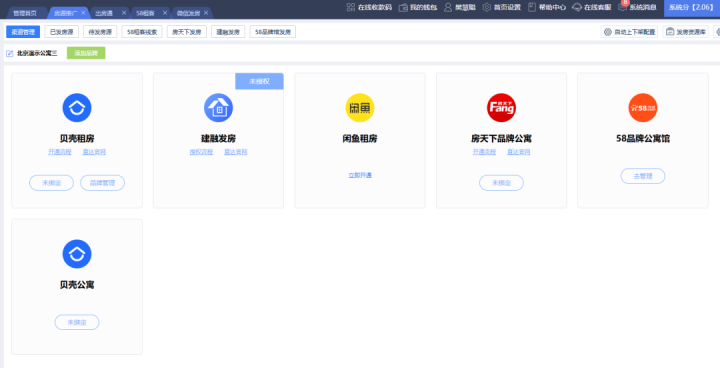Open the 58租客线索 sub-tab
This screenshot has height=368, width=720.
(x=142, y=32)
